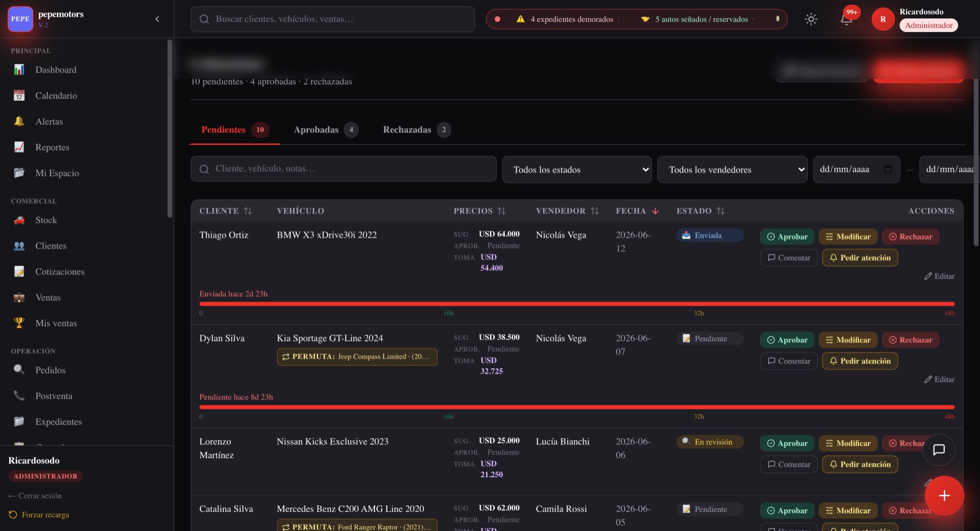Open the floating chat bubble button
Image resolution: width=980 pixels, height=531 pixels.
point(939,450)
